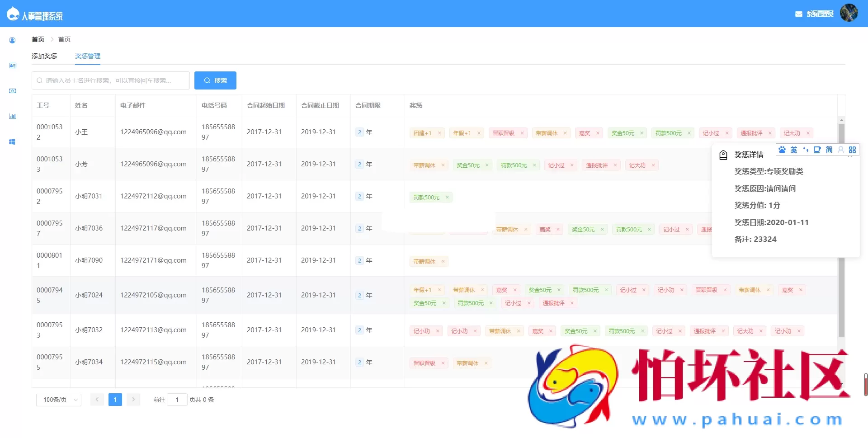Open the bar chart statistics icon in sidebar
Viewport: 868px width, 438px height.
point(12,116)
